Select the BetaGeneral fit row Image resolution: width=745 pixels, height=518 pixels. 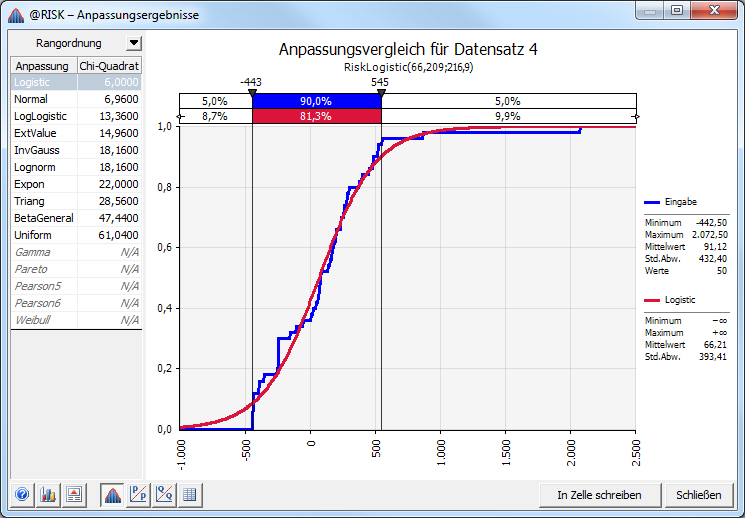point(76,218)
